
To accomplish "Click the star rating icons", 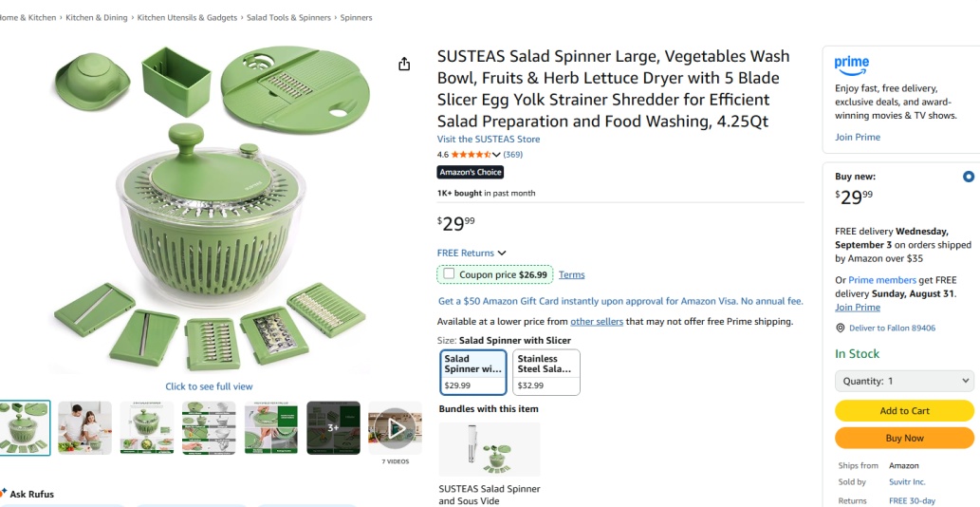I will tap(470, 155).
